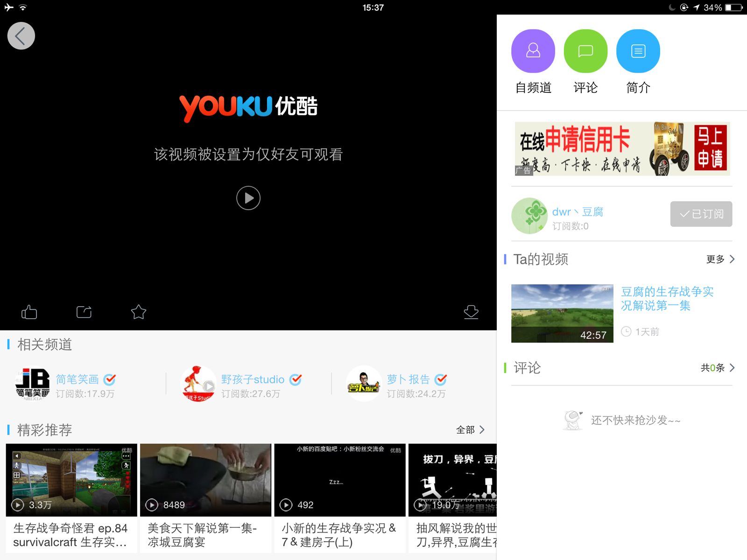Screen dimensions: 747x560
Task: Download the video with download icon
Action: 471,312
